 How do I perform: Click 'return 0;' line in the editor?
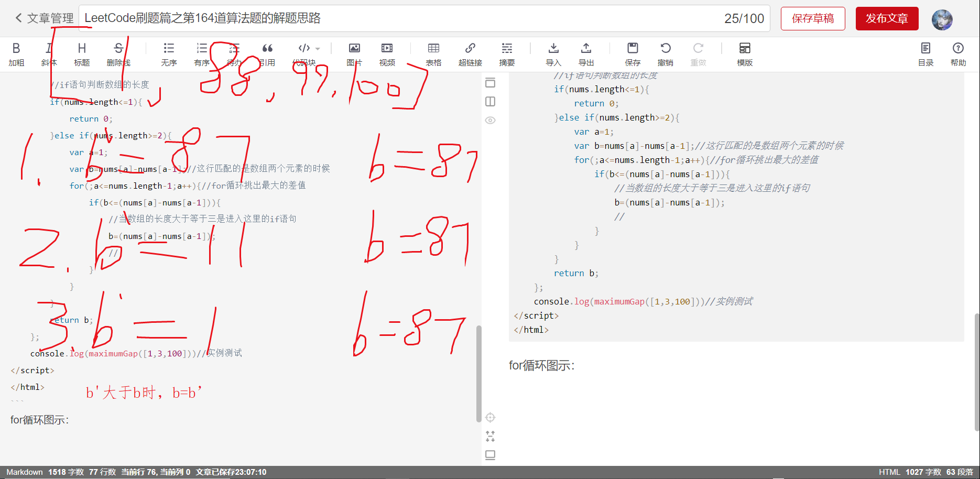(x=91, y=119)
